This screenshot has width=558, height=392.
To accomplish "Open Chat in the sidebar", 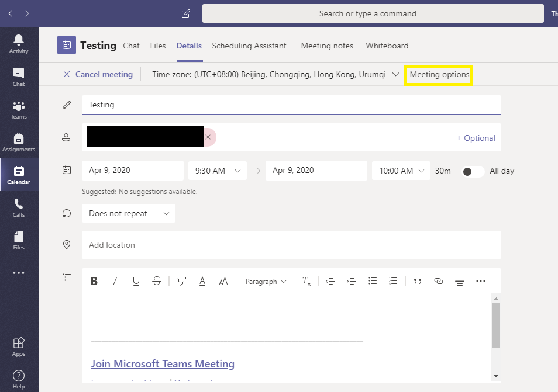I will tap(19, 77).
